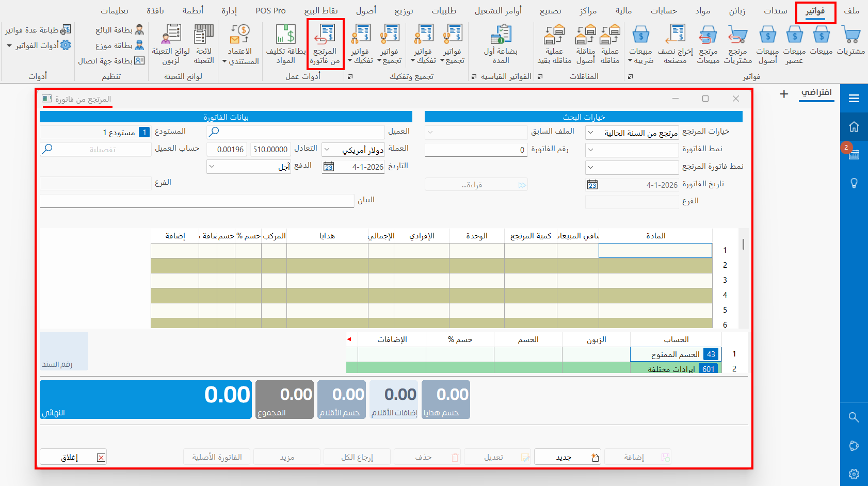This screenshot has width=868, height=486.
Task: Open the خيارات المرتجع dropdown
Action: (x=591, y=132)
